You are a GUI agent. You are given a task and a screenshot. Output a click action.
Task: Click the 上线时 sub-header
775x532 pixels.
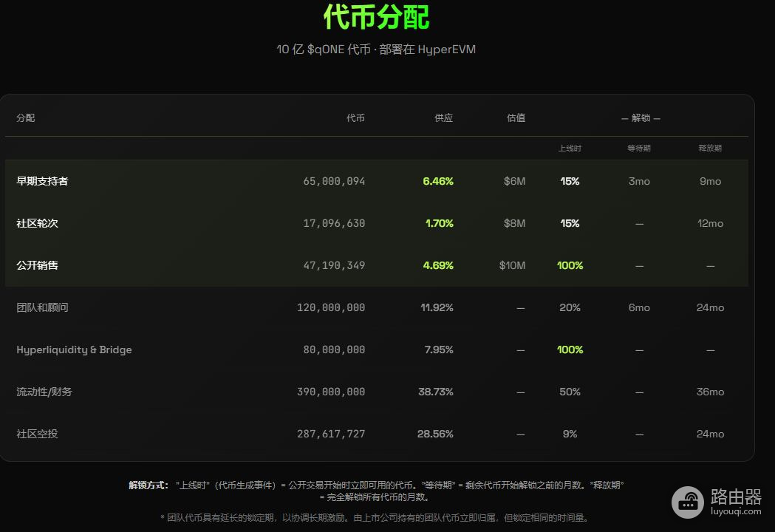pyautogui.click(x=570, y=149)
